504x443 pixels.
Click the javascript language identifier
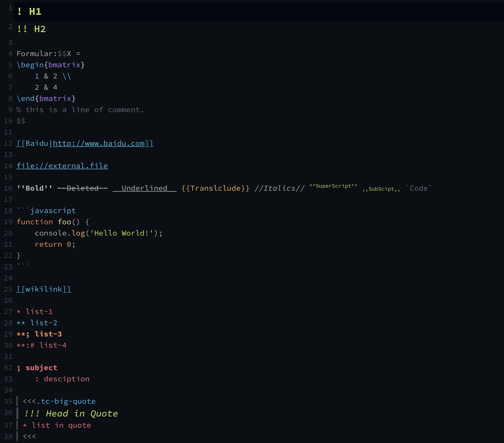pyautogui.click(x=53, y=211)
